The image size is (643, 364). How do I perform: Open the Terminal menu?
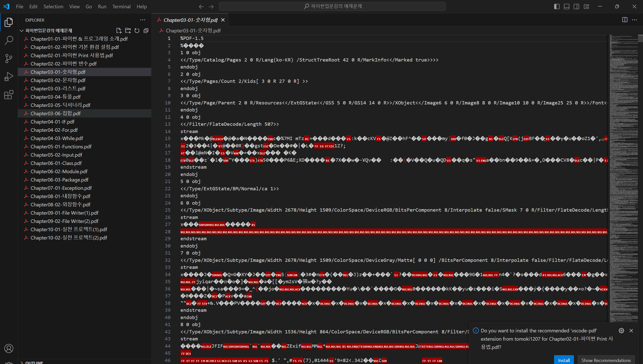tap(121, 7)
